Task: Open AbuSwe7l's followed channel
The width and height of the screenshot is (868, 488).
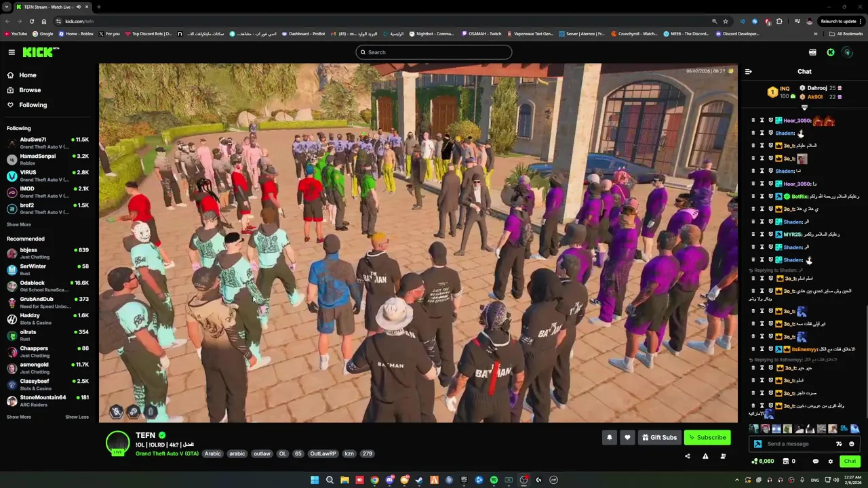Action: pyautogui.click(x=47, y=143)
